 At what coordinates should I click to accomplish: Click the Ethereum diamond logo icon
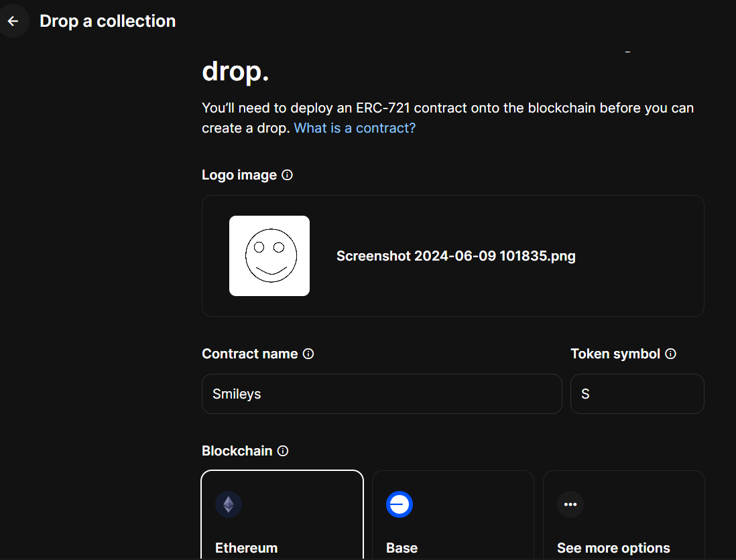[229, 504]
